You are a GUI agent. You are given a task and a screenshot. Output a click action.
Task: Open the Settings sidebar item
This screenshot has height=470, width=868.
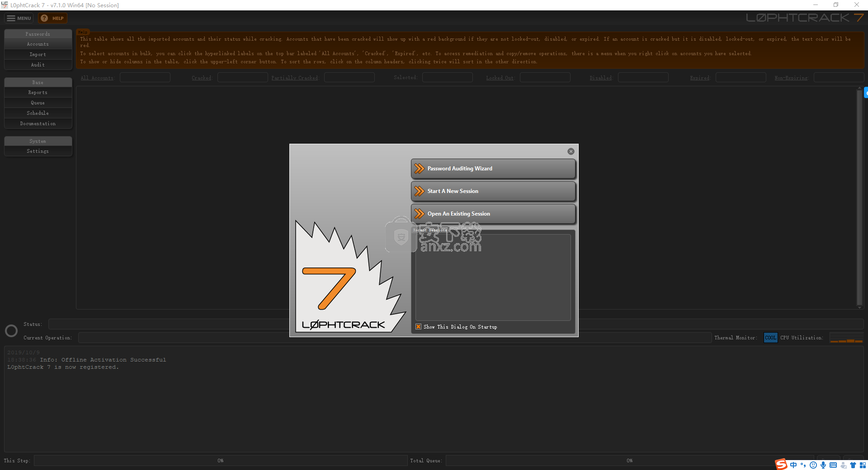[x=38, y=151]
